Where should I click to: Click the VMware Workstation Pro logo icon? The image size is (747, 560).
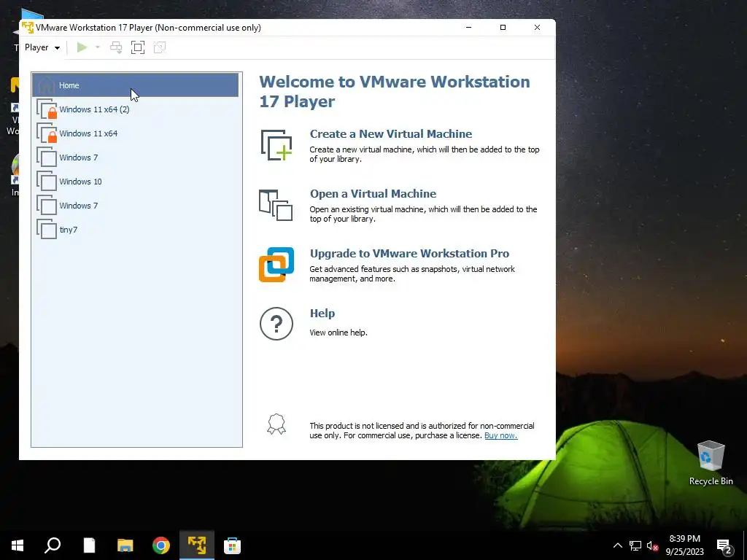click(x=276, y=264)
